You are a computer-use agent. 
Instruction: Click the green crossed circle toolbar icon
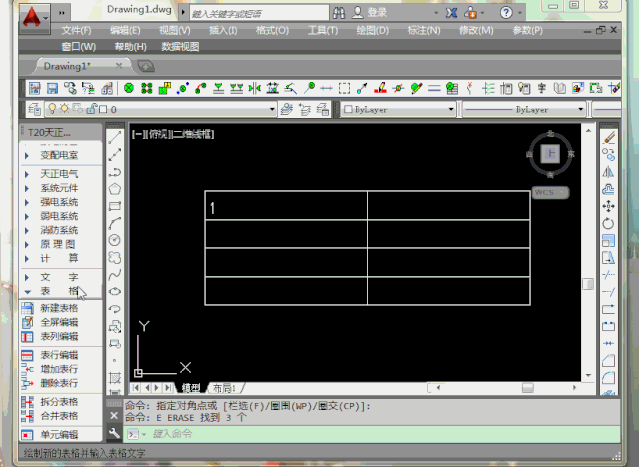(x=129, y=88)
